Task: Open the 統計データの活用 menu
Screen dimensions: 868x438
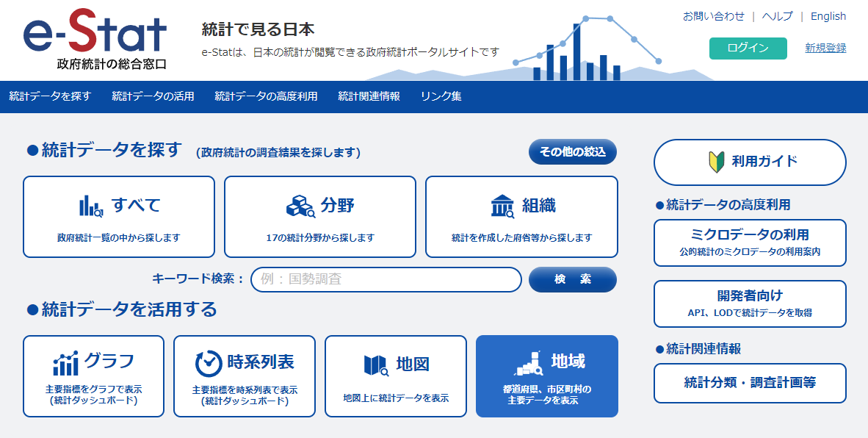Action: [153, 96]
